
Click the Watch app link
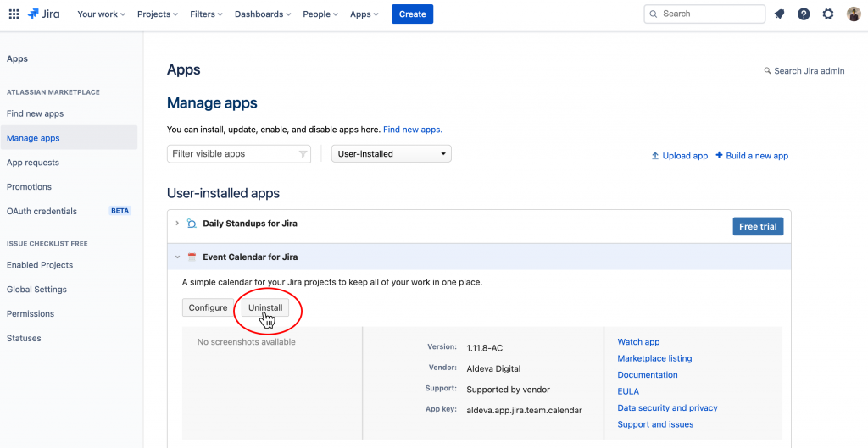[x=638, y=342]
